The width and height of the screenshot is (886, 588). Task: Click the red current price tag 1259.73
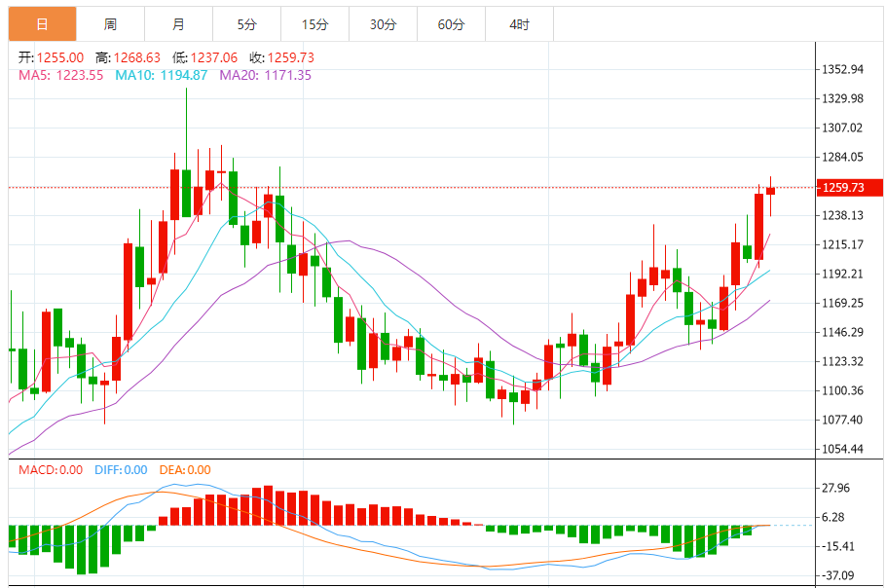849,188
